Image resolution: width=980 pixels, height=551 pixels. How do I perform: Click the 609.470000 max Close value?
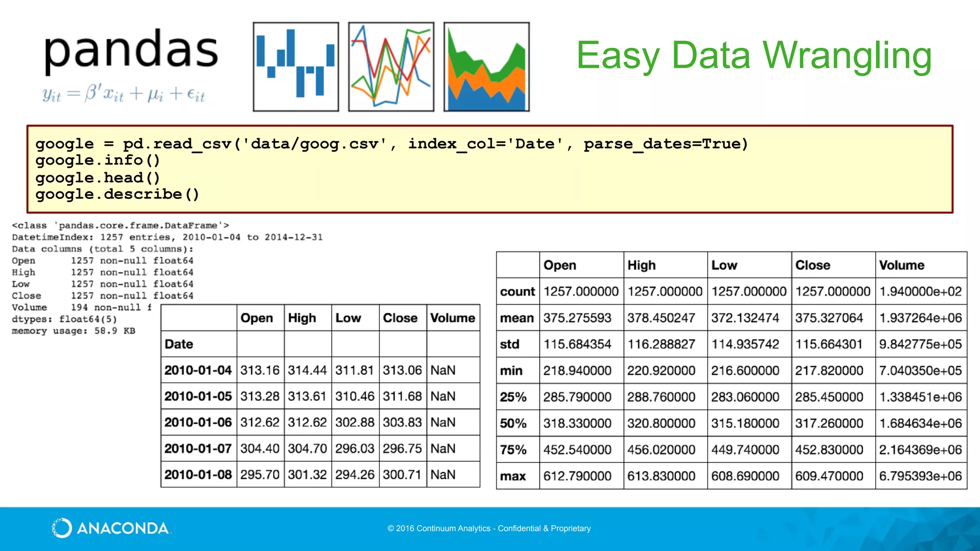829,476
